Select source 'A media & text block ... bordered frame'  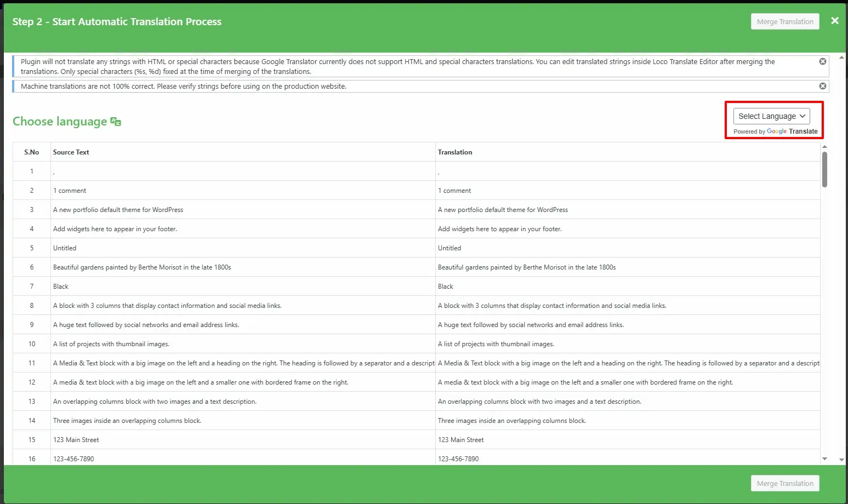pos(201,382)
